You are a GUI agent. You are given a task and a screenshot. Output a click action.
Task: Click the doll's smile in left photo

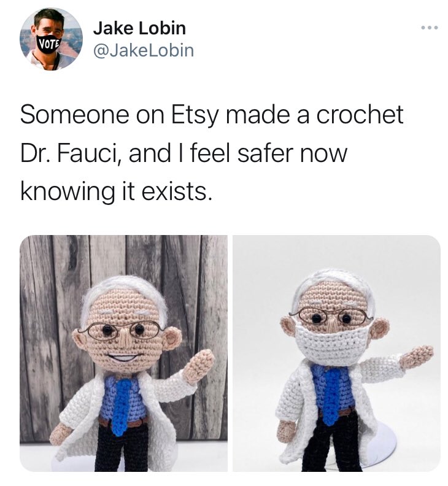[125, 357]
